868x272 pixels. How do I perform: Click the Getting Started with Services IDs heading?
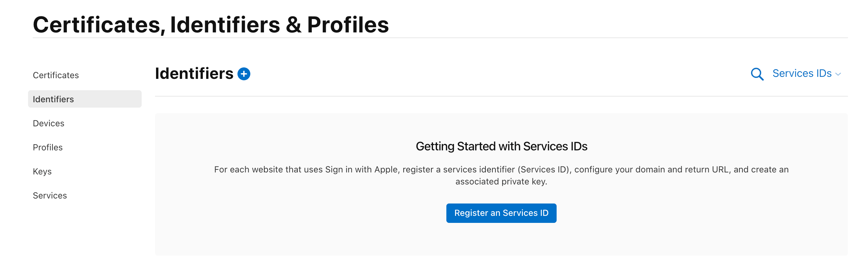[501, 146]
